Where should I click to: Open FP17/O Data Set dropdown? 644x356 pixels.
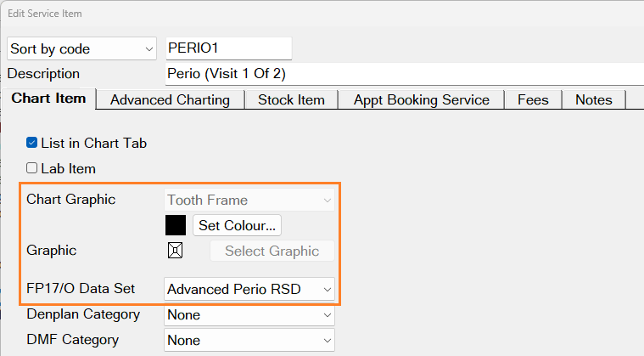[249, 290]
